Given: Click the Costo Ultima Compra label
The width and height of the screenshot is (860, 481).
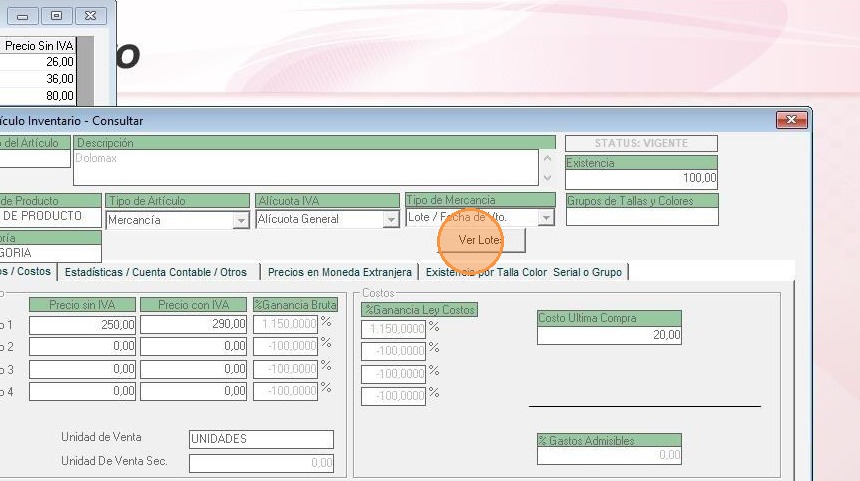Looking at the screenshot, I should (x=609, y=318).
